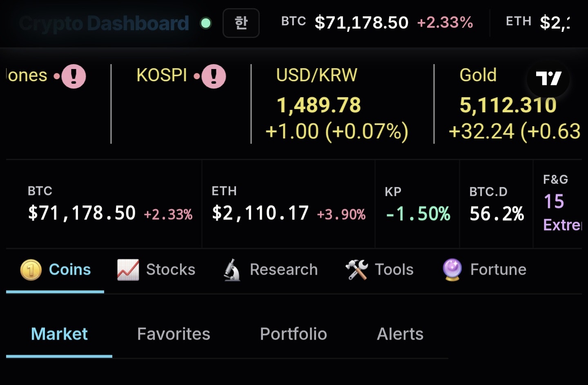Click the hammer-and-wrench Tools icon
The width and height of the screenshot is (588, 385).
(x=356, y=269)
